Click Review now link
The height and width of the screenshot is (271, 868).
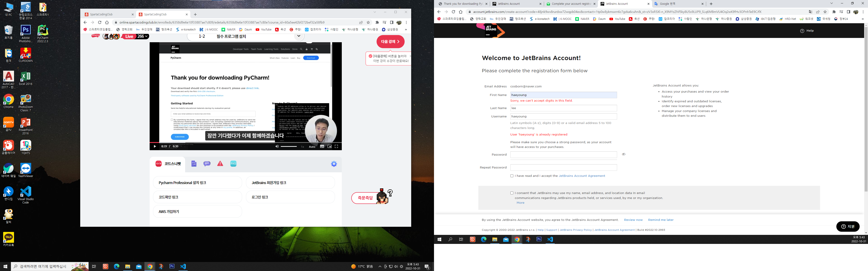(x=633, y=220)
